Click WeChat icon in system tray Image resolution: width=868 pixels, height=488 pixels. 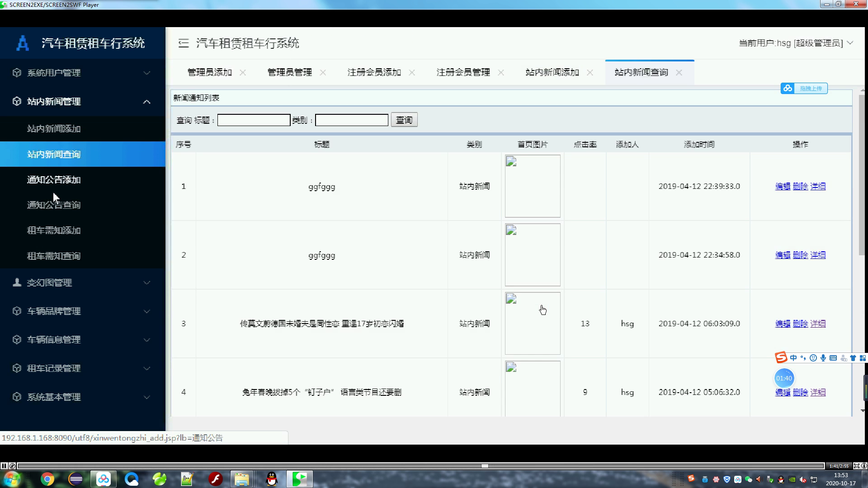[x=748, y=479]
